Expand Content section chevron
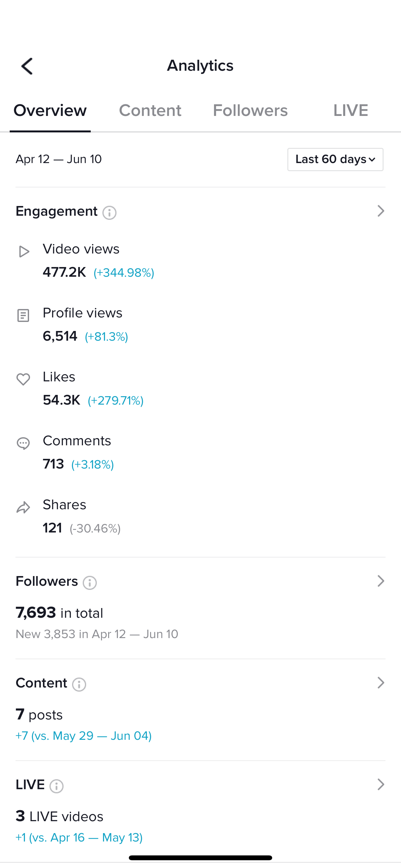Viewport: 401px width, 868px height. click(380, 683)
